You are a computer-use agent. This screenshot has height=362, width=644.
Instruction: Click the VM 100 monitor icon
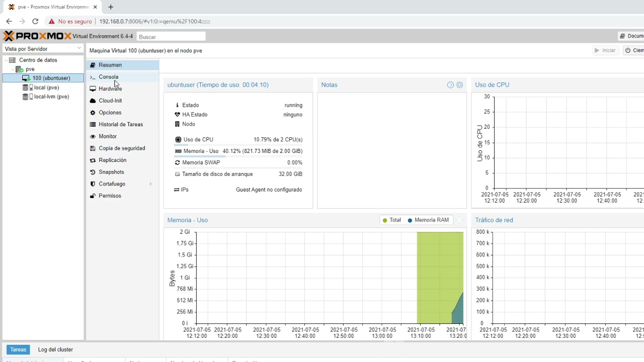click(26, 78)
